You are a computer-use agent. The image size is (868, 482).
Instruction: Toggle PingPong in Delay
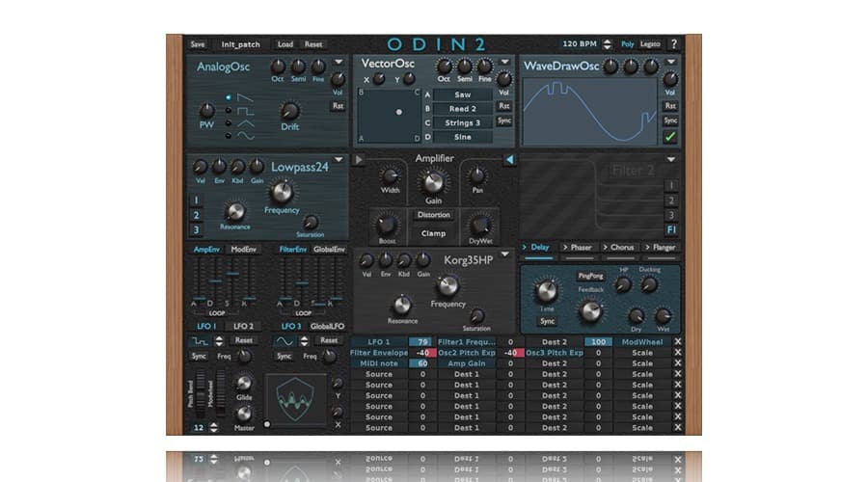pyautogui.click(x=590, y=276)
